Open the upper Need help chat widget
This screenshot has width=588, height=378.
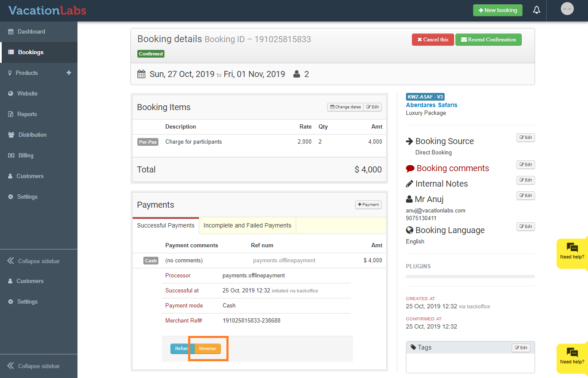pyautogui.click(x=572, y=252)
